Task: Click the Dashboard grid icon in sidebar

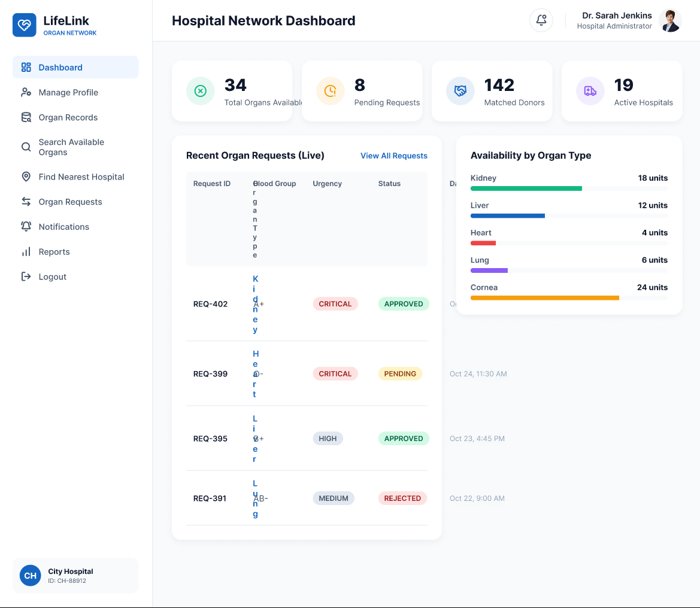Action: [26, 68]
